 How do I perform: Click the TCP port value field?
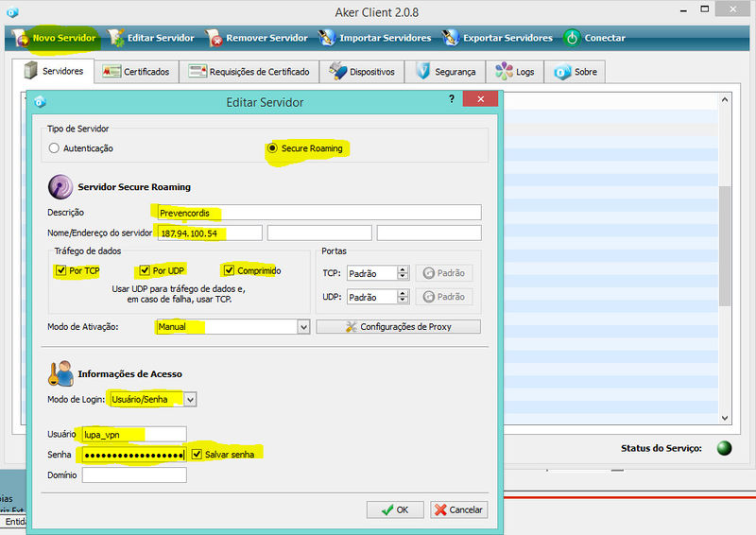coord(372,273)
